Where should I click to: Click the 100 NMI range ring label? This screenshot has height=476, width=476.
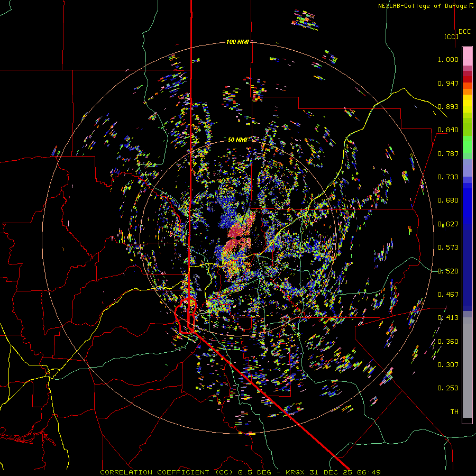(x=237, y=42)
